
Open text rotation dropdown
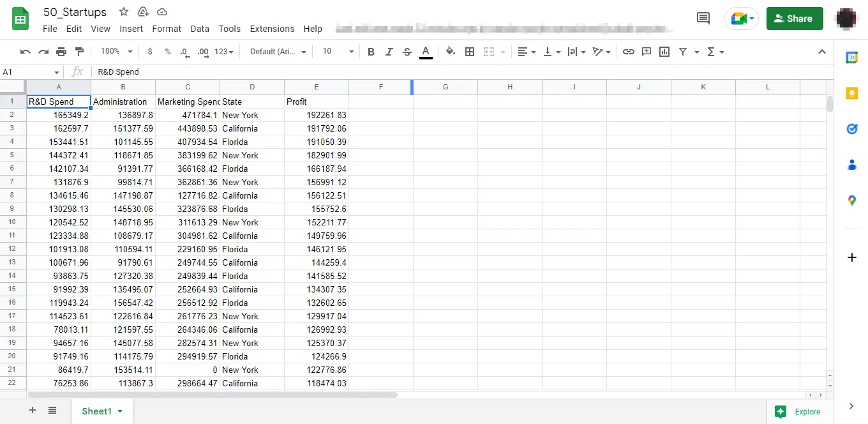(x=601, y=52)
